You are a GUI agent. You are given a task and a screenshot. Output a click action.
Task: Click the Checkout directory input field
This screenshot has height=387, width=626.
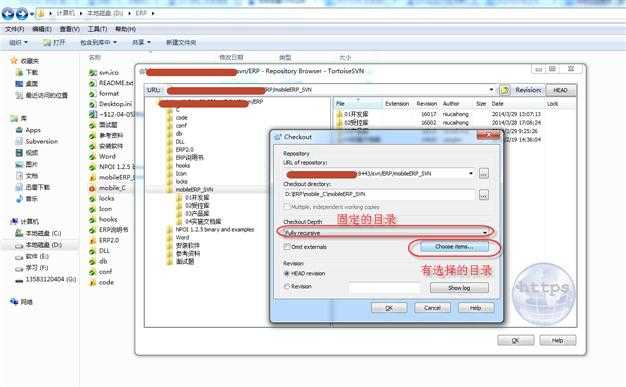379,194
